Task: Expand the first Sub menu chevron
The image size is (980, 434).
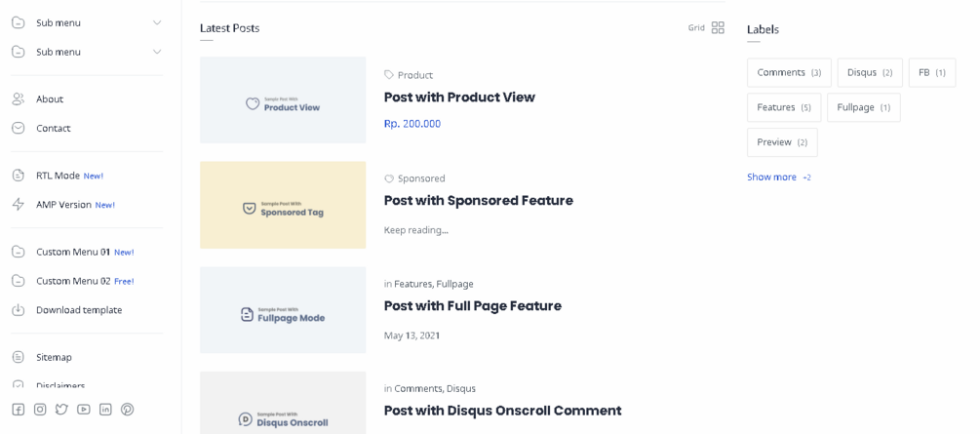Action: [157, 22]
